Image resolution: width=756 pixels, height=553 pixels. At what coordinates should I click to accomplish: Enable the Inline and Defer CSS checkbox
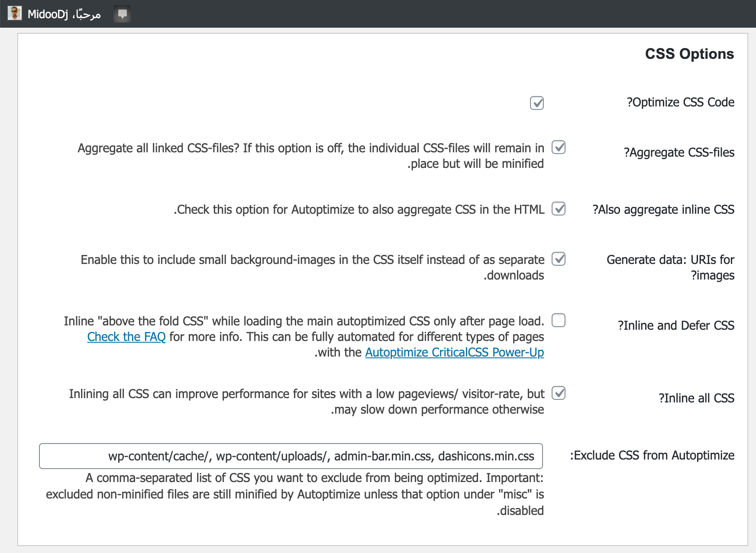(x=558, y=321)
